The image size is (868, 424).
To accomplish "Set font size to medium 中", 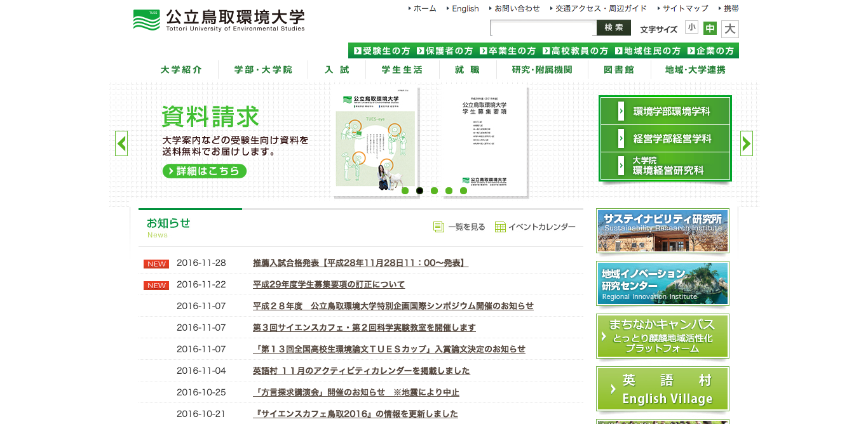I will click(710, 29).
